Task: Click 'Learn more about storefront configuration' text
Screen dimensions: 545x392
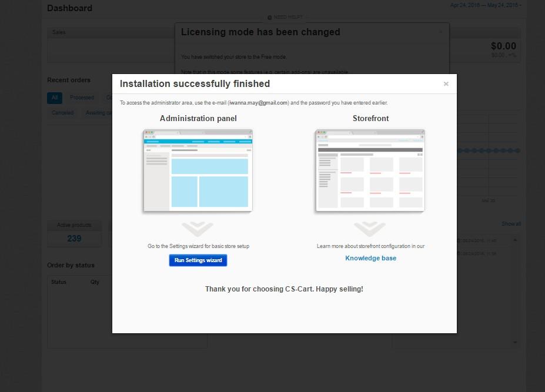Action: point(370,246)
